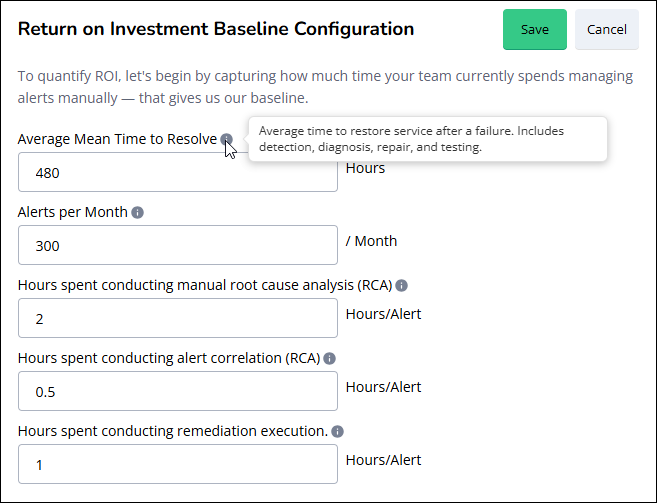The image size is (657, 503).
Task: Click 'Hours/Alert' unit beside alert correlation field
Action: (x=383, y=387)
